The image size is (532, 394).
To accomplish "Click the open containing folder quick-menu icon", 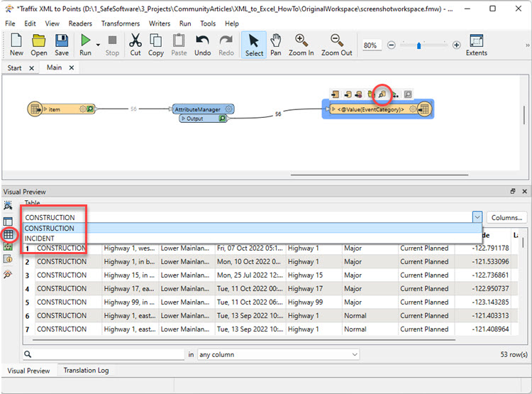I will pos(370,94).
